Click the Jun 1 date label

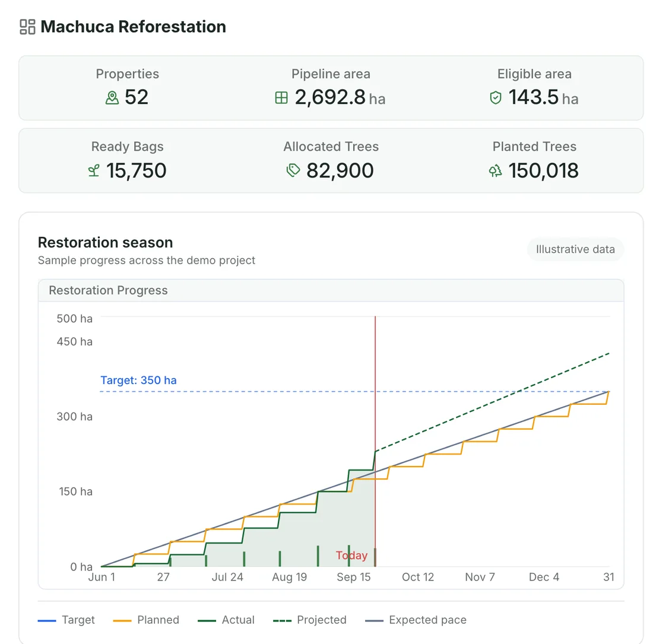(x=102, y=577)
